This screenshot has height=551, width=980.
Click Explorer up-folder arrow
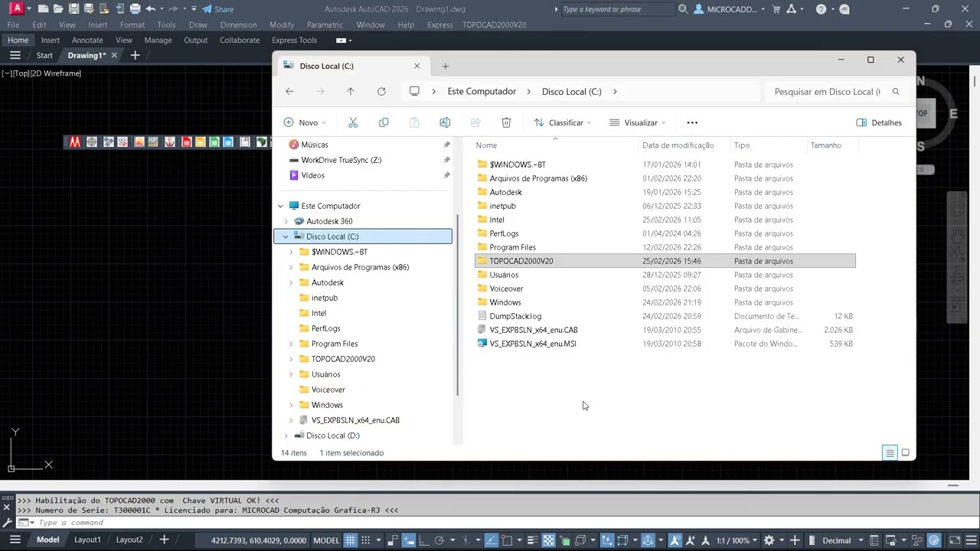pos(351,91)
